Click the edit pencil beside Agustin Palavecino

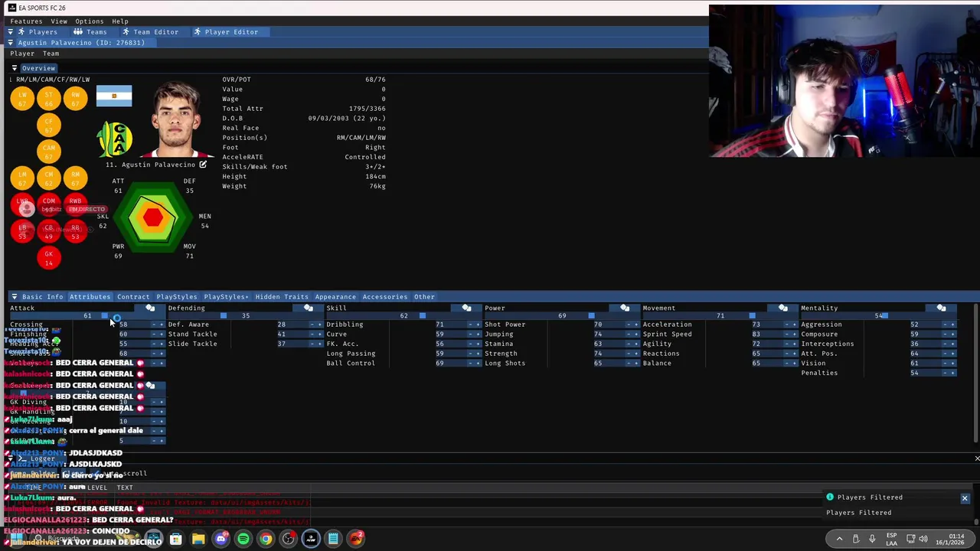tap(203, 165)
